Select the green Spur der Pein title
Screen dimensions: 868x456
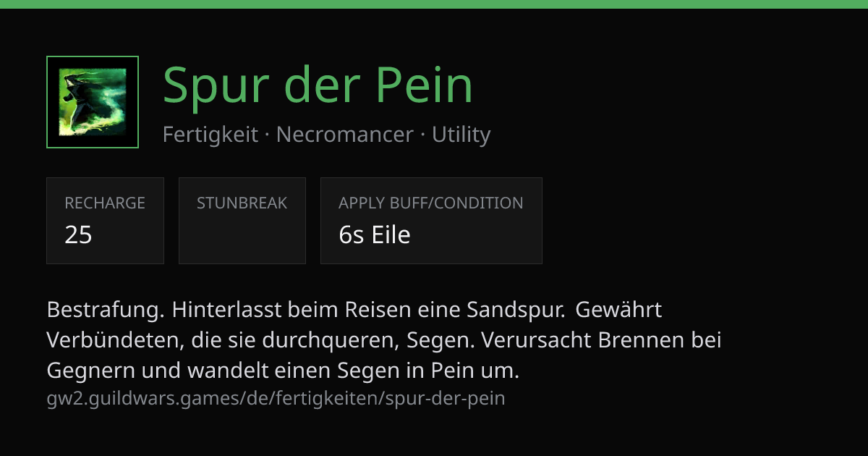(x=318, y=85)
